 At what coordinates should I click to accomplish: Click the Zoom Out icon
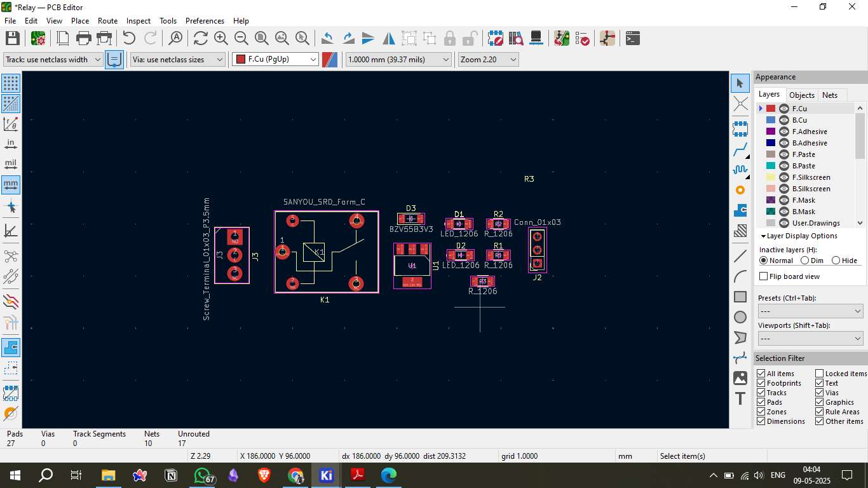click(x=241, y=38)
